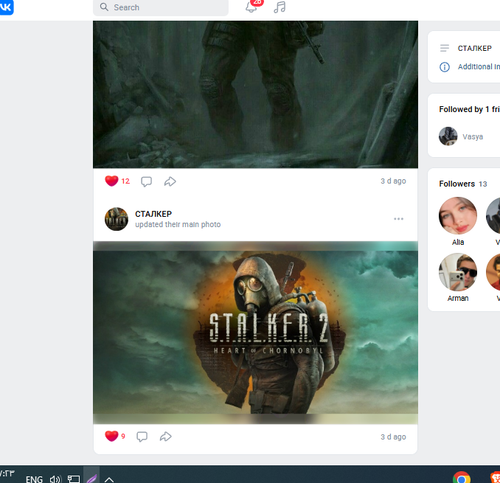500x483 pixels.
Task: Open three-dot menu of main photo post
Action: click(399, 219)
